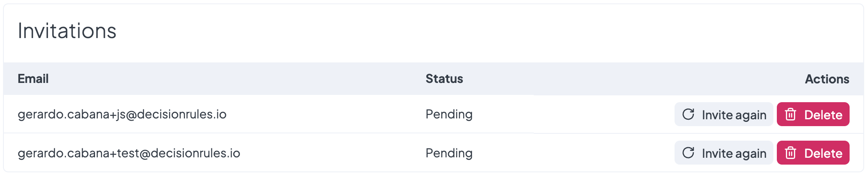Click the Invitations heading
Viewport: 868px width, 177px height.
point(67,31)
